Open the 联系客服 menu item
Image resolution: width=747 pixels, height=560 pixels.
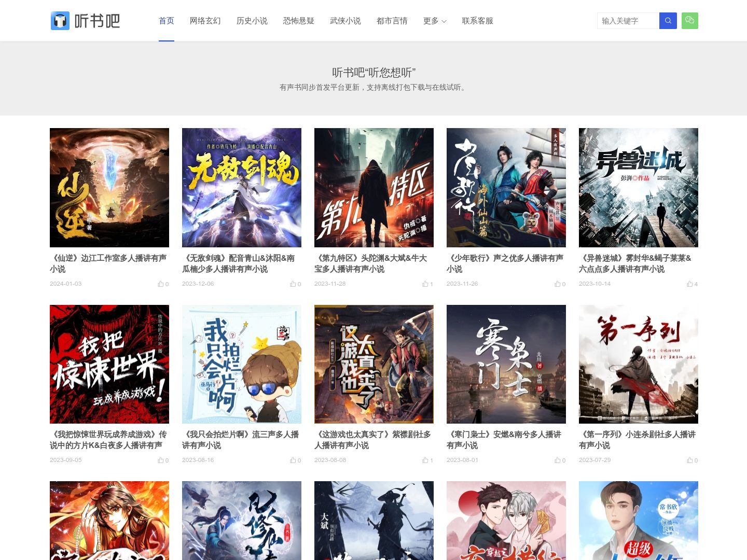point(478,21)
